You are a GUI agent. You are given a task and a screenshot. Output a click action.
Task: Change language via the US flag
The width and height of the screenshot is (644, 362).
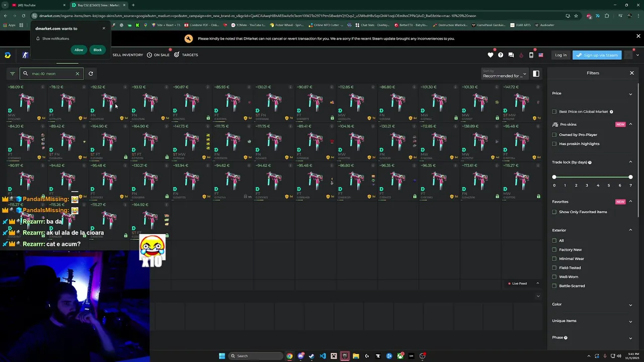[x=541, y=55]
